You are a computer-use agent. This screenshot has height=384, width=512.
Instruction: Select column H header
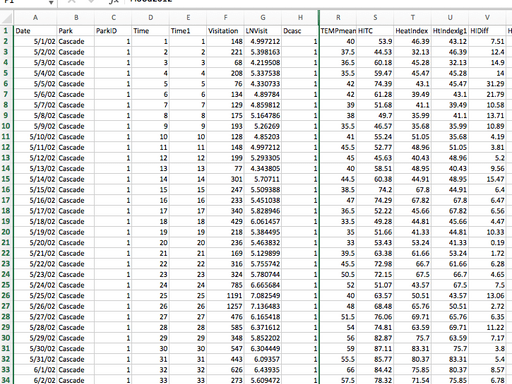300,18
